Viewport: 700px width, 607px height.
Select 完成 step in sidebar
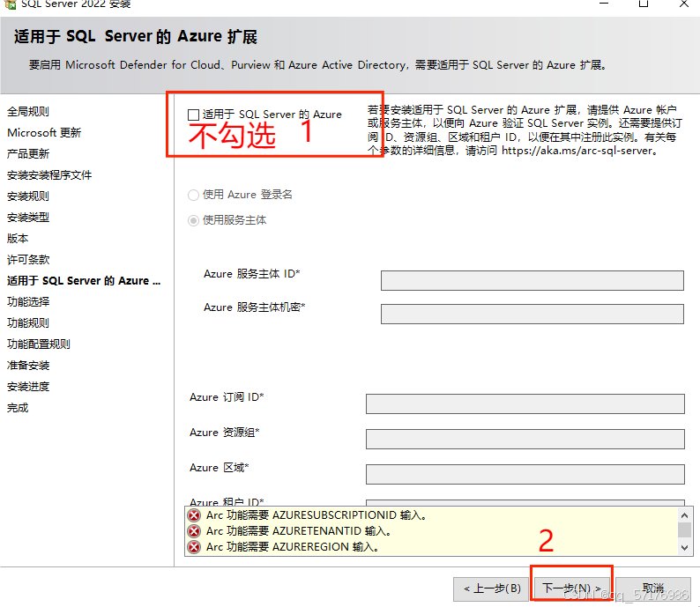(18, 408)
